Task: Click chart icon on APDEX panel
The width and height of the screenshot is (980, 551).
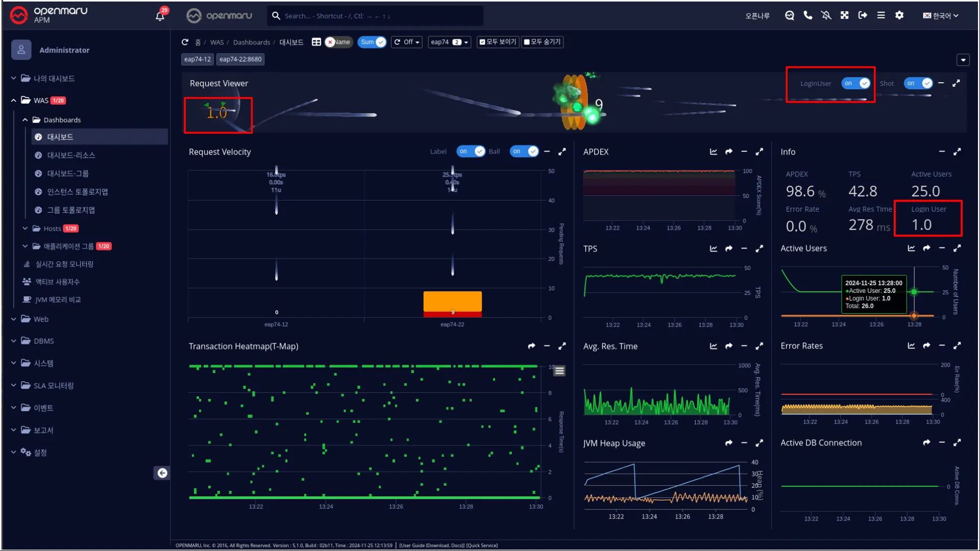Action: (x=713, y=152)
